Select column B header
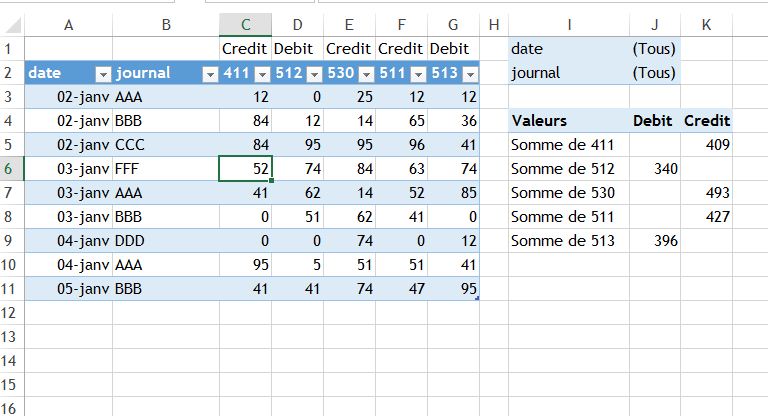 pyautogui.click(x=166, y=25)
